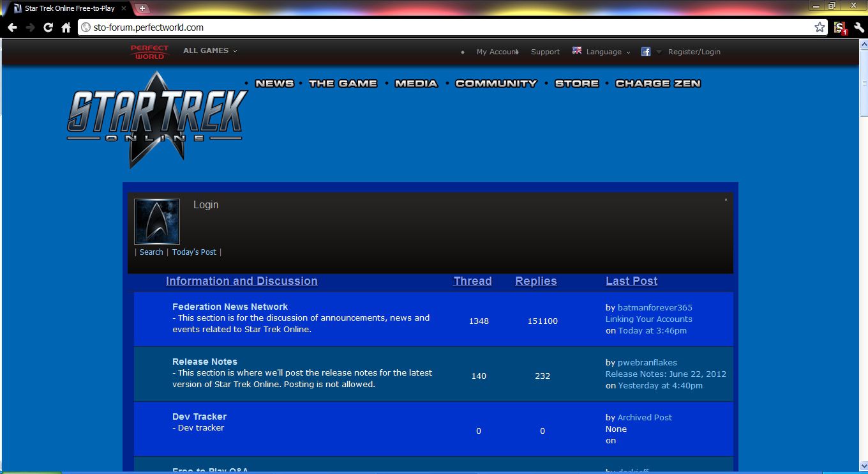Go back using the browser back arrow

(x=12, y=27)
